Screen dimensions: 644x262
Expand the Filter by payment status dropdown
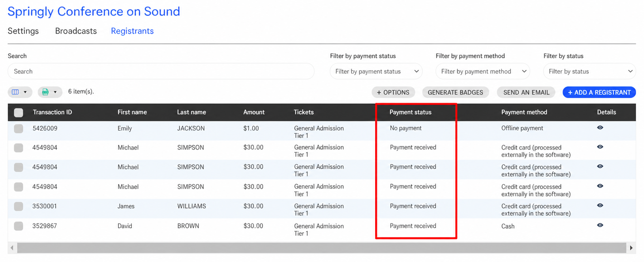376,71
